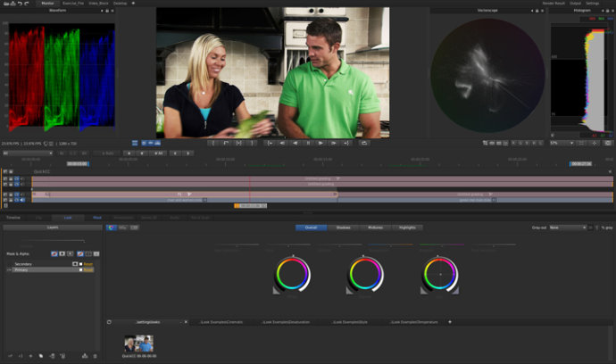616x364 pixels.
Task: Click the delete trash icon in Layers panel
Action: [x=96, y=356]
